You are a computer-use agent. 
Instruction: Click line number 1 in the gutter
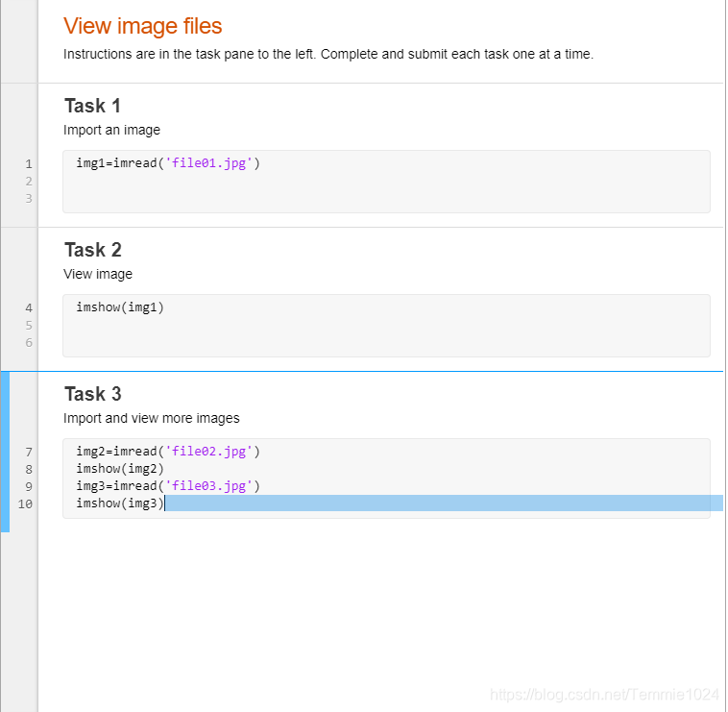pyautogui.click(x=29, y=164)
